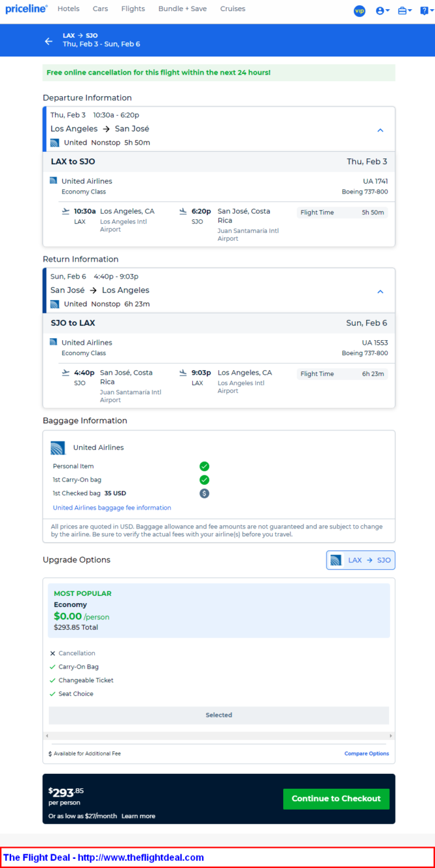The height and width of the screenshot is (868, 435).
Task: Collapse the return flight details chevron
Action: click(380, 291)
